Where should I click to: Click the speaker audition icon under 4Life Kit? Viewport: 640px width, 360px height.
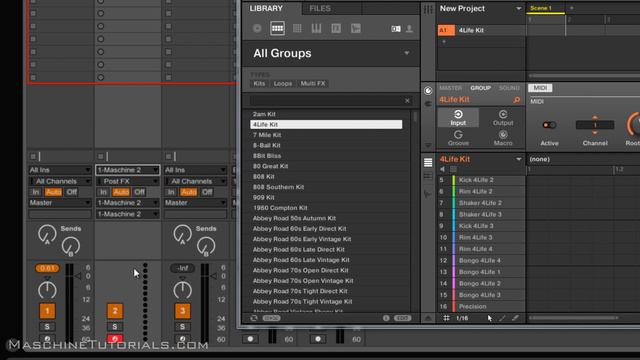point(442,169)
